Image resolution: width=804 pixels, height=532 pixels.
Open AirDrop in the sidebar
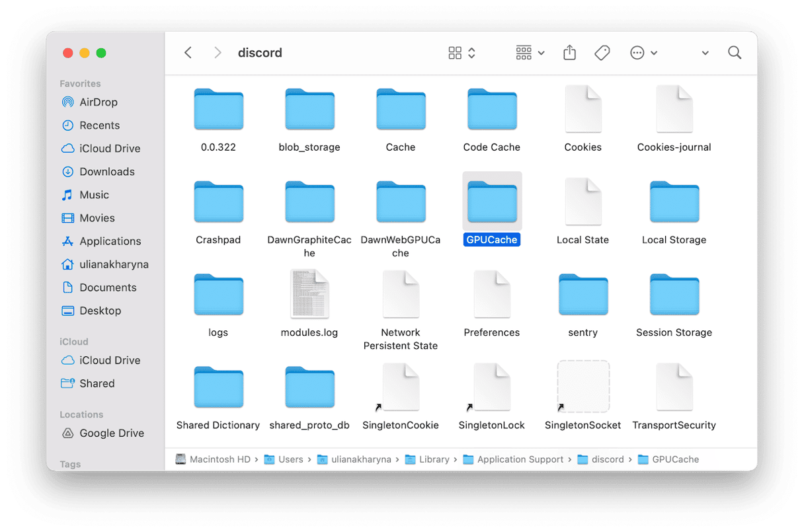98,102
